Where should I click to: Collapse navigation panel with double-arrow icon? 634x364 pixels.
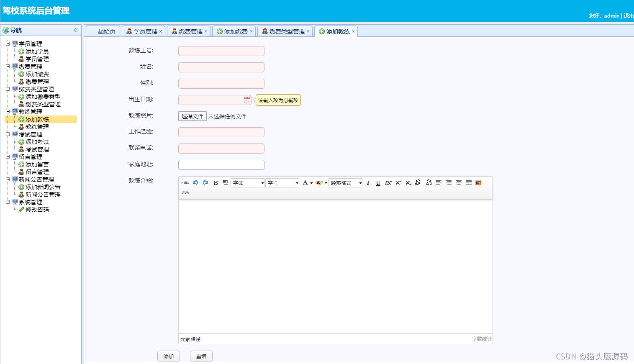pyautogui.click(x=75, y=30)
